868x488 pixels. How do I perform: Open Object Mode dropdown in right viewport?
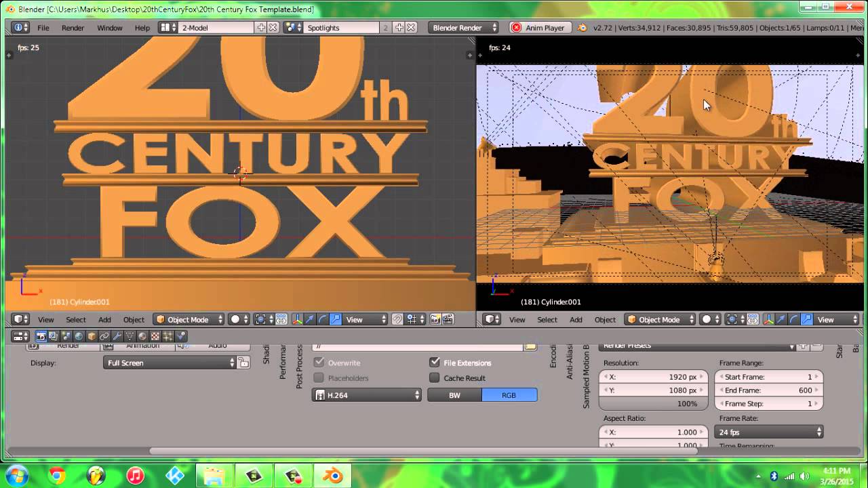(660, 319)
